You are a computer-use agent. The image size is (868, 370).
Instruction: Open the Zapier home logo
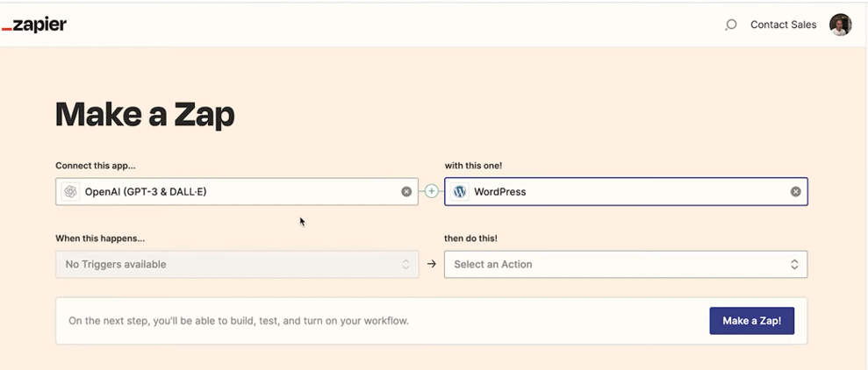(x=33, y=25)
